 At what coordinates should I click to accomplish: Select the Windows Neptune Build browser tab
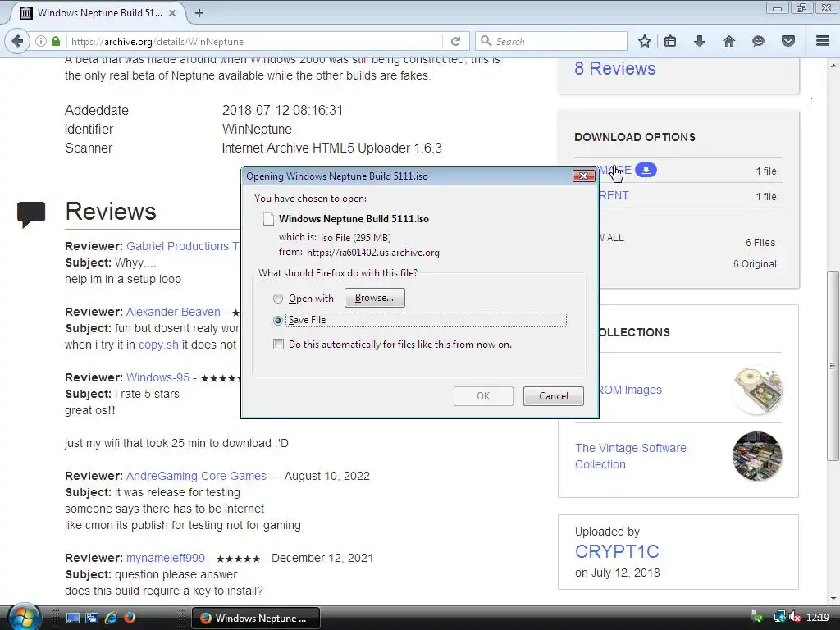(x=97, y=13)
